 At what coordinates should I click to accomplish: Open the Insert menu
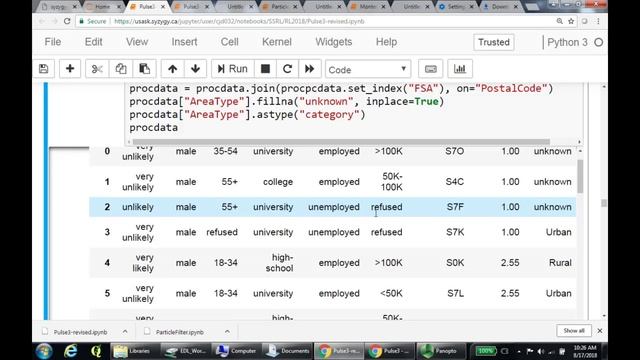click(x=184, y=42)
